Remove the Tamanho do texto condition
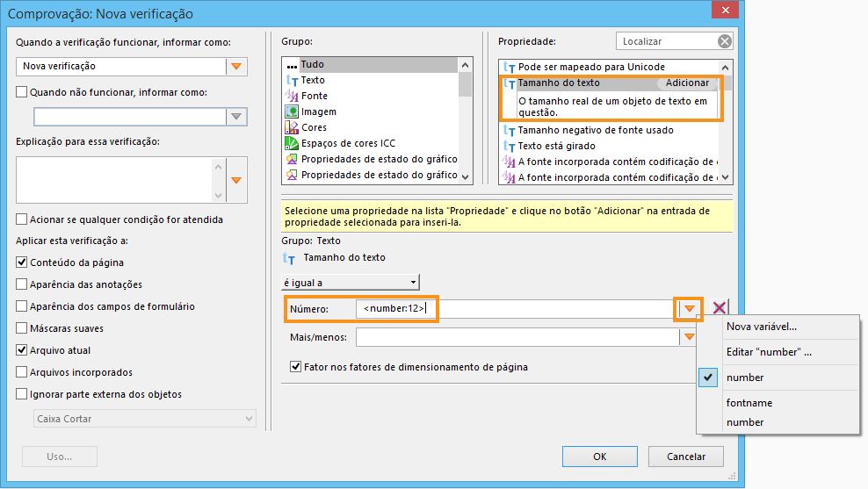 pos(720,308)
